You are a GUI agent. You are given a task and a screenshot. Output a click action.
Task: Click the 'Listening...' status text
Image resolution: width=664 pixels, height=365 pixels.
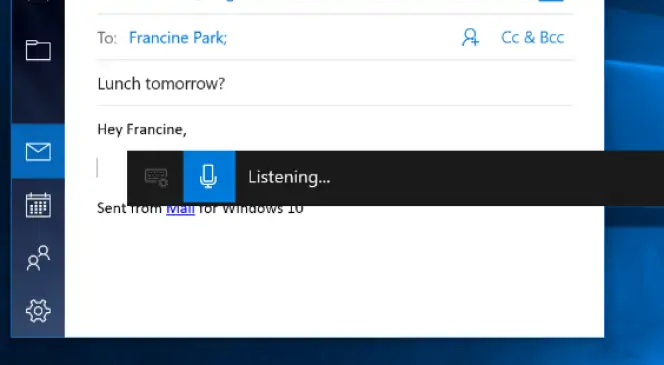289,177
